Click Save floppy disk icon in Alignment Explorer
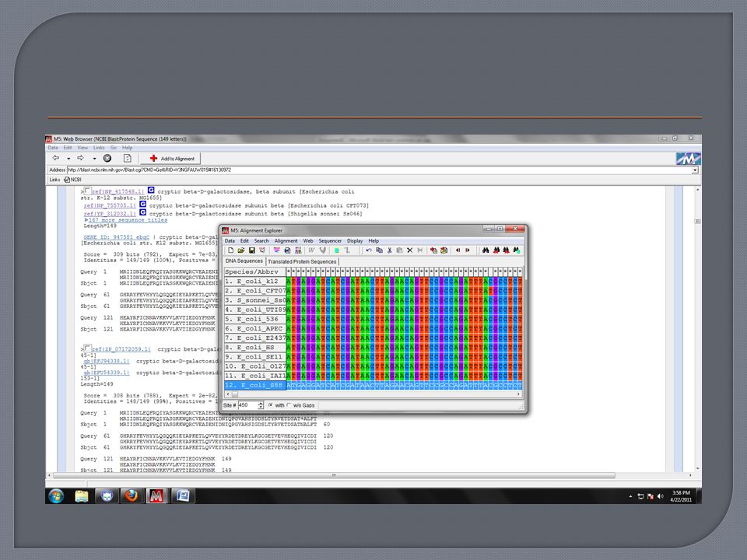This screenshot has height=560, width=747. [252, 250]
